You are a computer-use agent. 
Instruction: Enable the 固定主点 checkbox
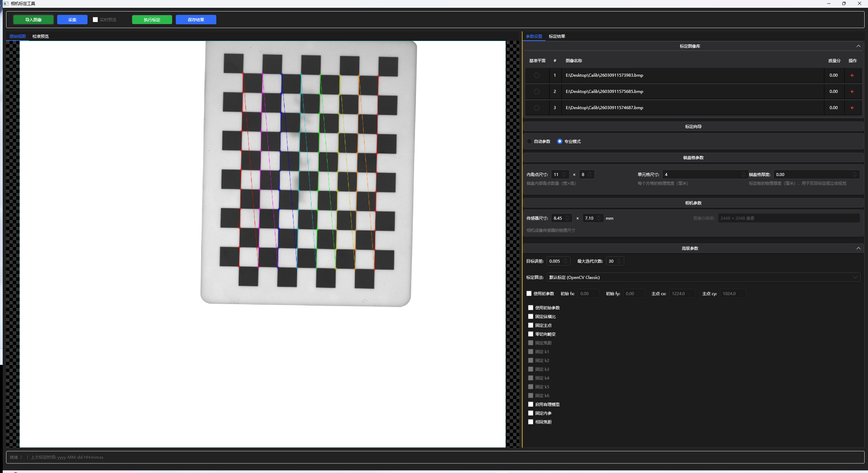point(531,325)
